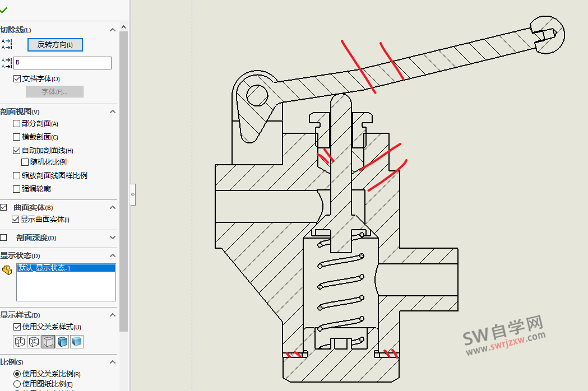588x391 pixels.
Task: Uncheck the 文档字体 option
Action: pyautogui.click(x=16, y=78)
